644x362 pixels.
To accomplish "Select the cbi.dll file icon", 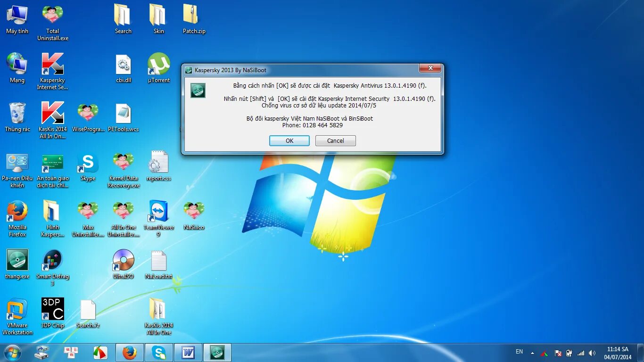I will (123, 69).
